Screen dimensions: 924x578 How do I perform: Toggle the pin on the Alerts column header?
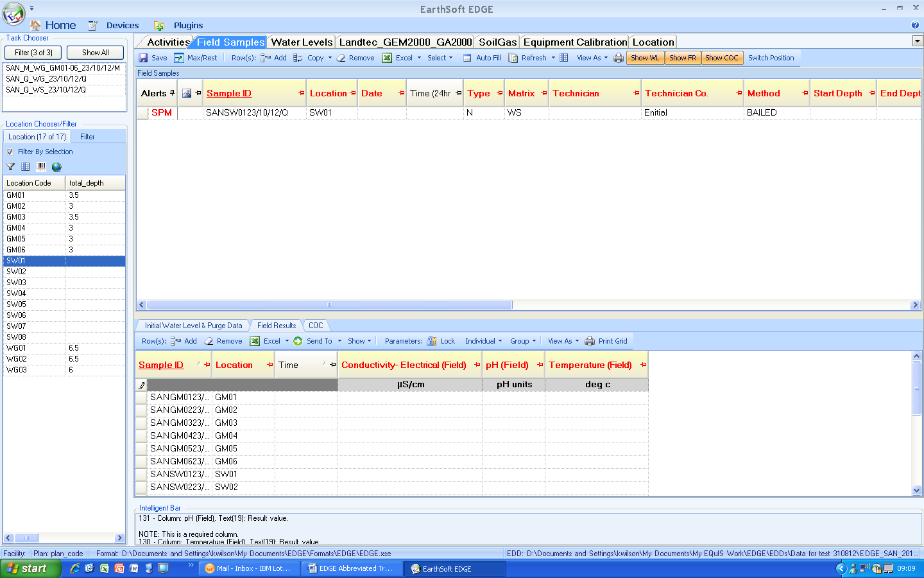pos(172,93)
